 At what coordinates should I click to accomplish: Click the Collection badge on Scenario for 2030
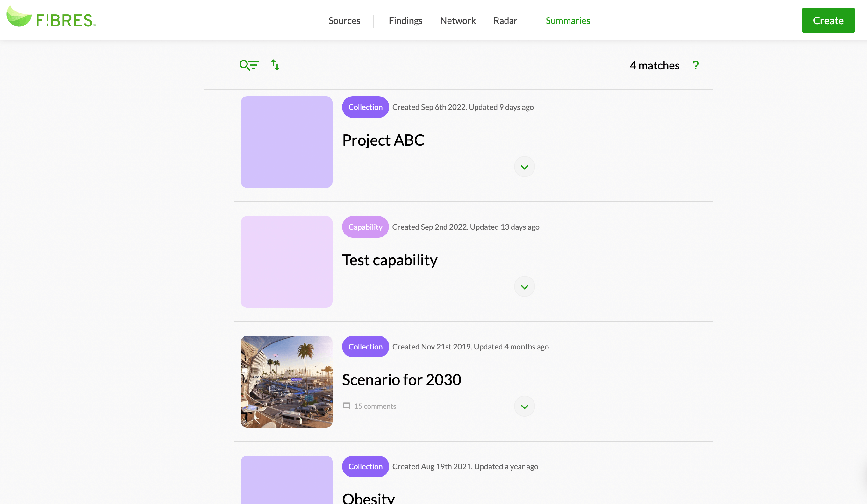coord(366,346)
